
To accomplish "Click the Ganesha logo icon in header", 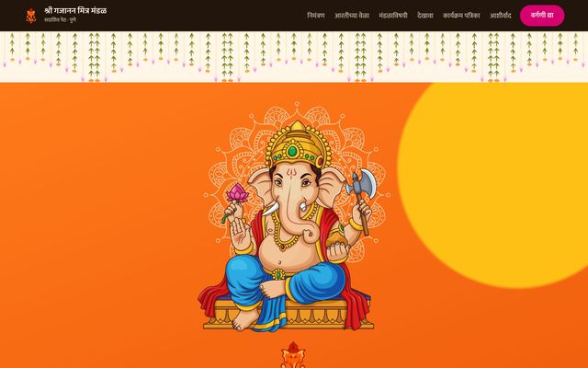I will pos(31,16).
